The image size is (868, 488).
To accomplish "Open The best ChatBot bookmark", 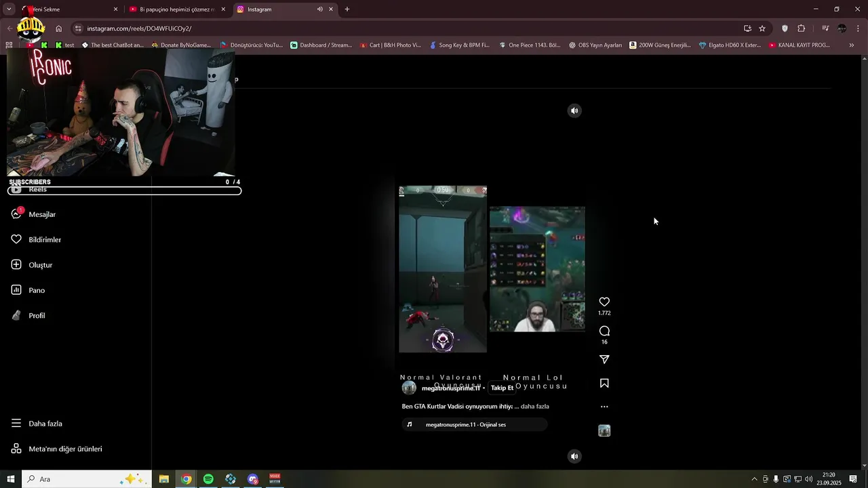I will pyautogui.click(x=113, y=45).
